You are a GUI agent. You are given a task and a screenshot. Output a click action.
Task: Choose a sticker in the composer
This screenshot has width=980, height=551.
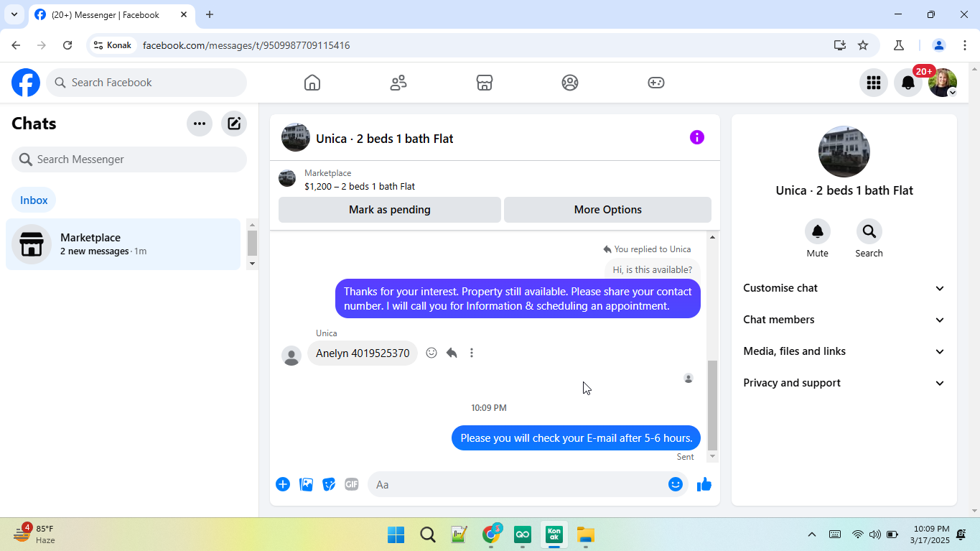coord(329,484)
